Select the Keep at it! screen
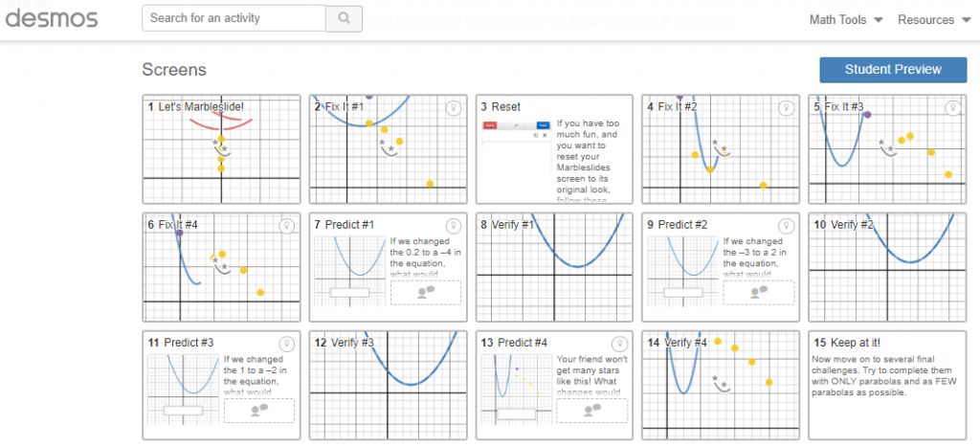The height and width of the screenshot is (447, 980). click(887, 385)
